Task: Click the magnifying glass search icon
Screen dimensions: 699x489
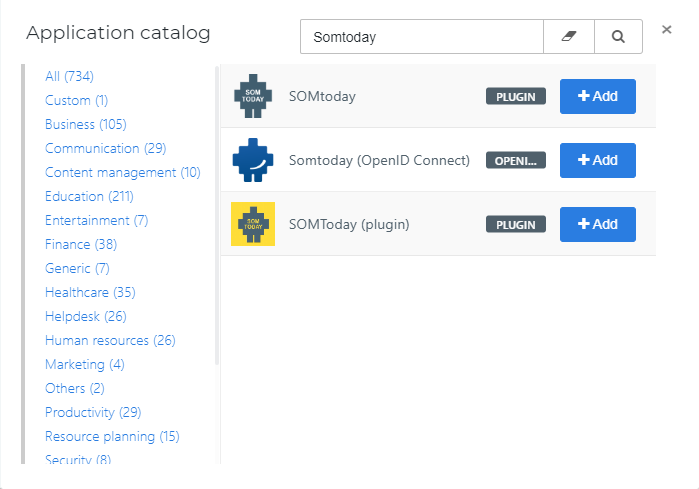Action: (618, 37)
